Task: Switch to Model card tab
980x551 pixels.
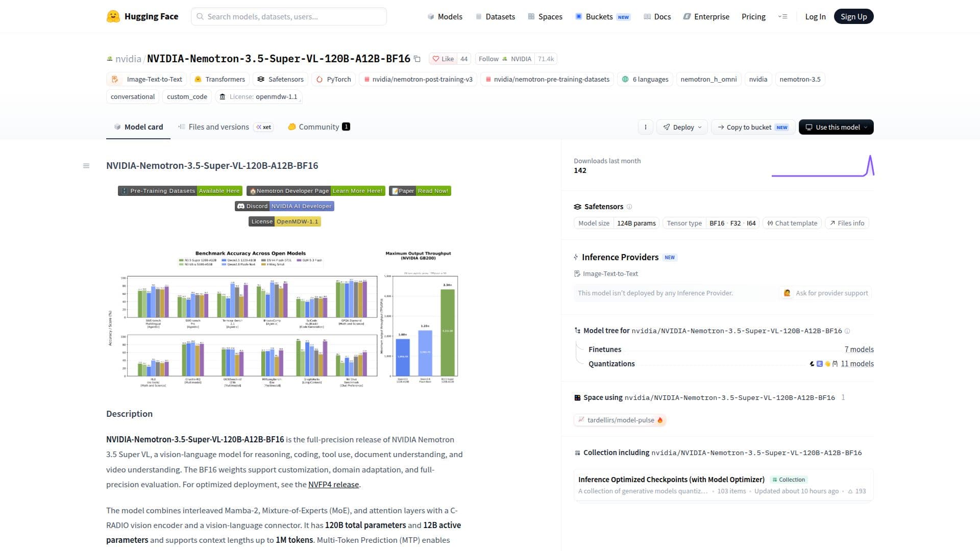Action: (138, 127)
